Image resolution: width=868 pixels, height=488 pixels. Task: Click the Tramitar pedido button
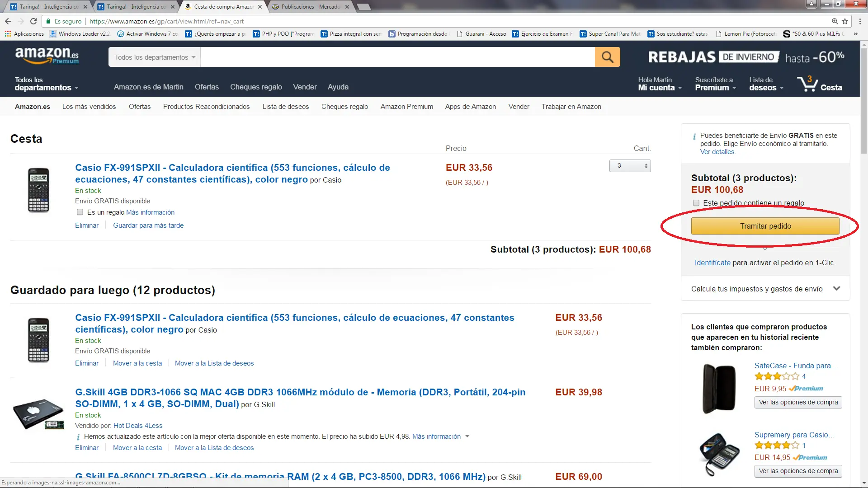pos(765,226)
